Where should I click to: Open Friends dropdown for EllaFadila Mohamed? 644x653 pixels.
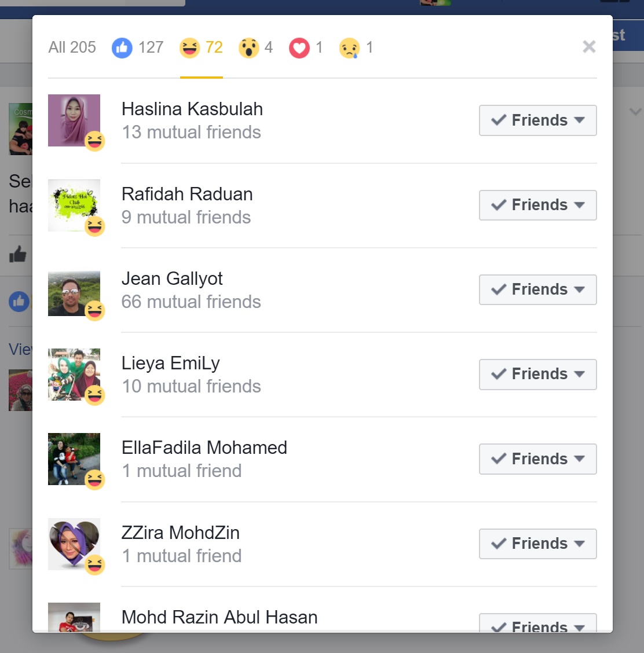538,459
